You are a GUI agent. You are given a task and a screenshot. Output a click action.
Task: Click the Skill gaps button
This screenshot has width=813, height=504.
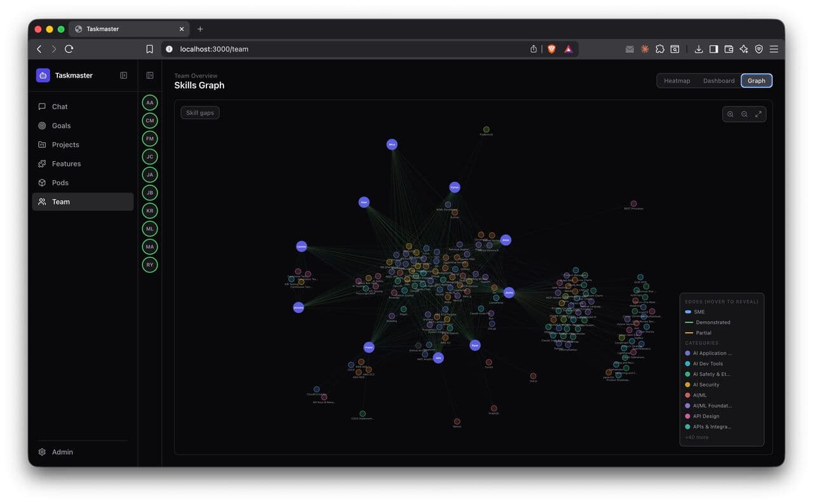[x=199, y=112]
